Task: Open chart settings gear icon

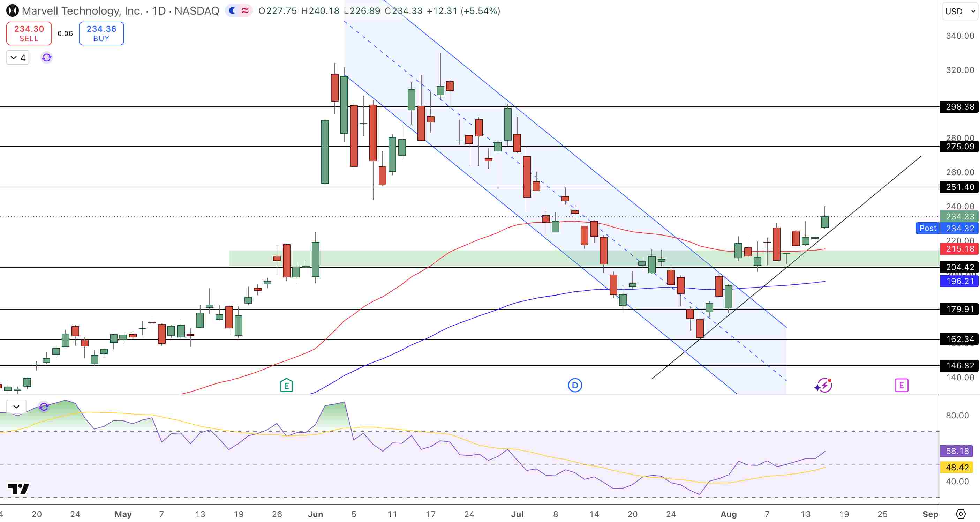Action: 960,514
